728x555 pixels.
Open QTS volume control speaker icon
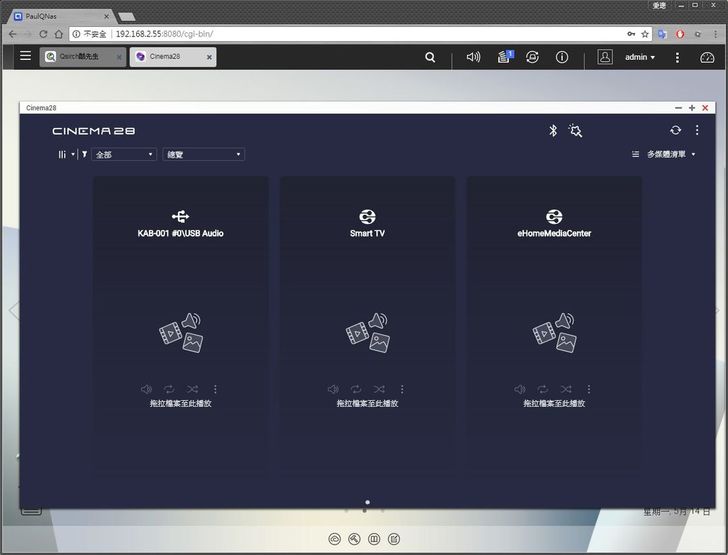[x=473, y=58]
